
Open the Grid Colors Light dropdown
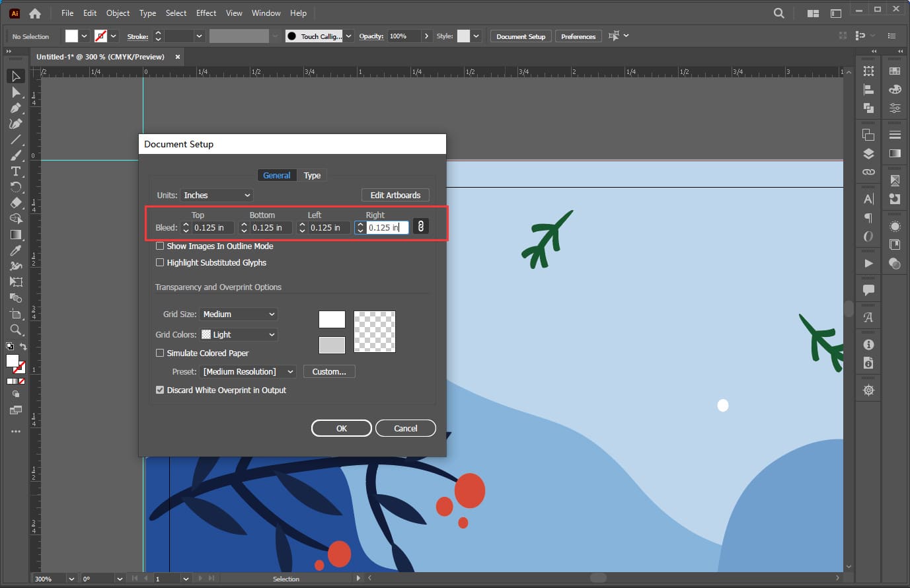click(239, 334)
